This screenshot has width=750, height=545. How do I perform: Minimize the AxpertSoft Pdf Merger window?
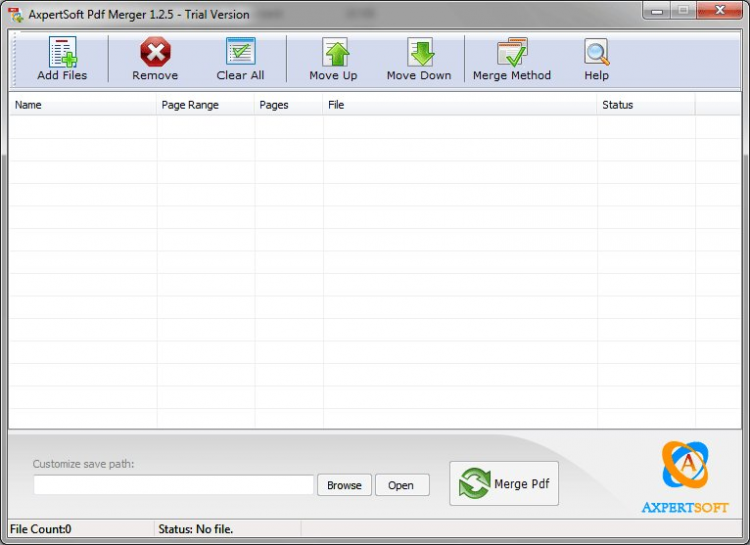pyautogui.click(x=657, y=11)
